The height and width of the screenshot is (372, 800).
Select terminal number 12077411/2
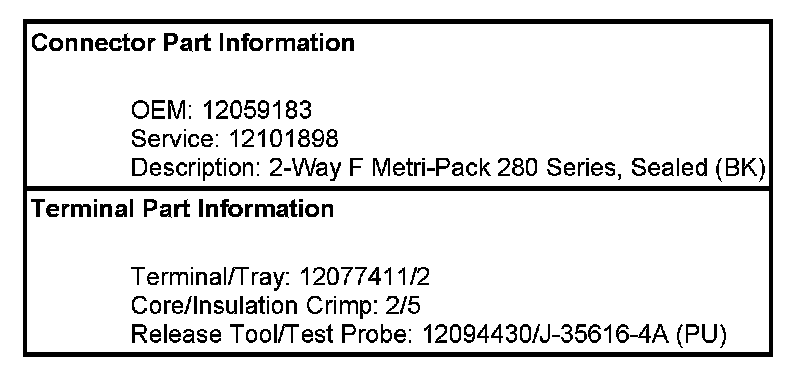365,277
